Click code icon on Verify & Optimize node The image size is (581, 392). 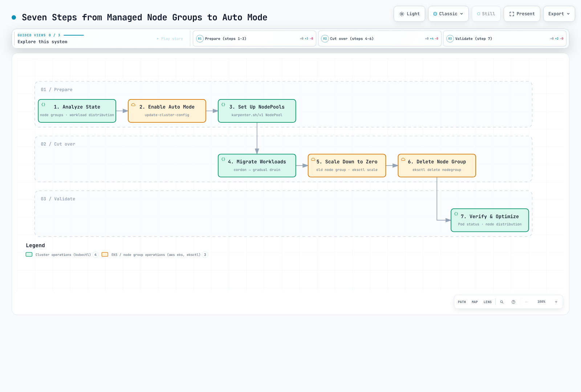coord(456,214)
